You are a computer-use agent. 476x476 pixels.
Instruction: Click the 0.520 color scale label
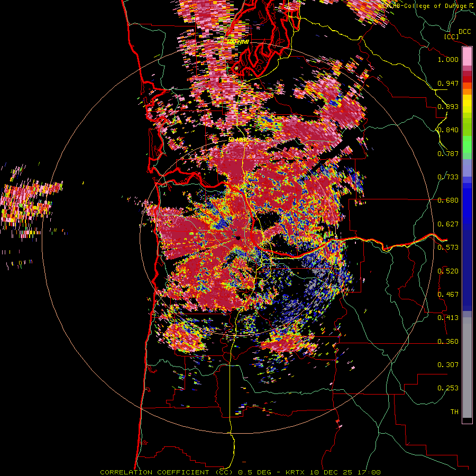tap(448, 271)
